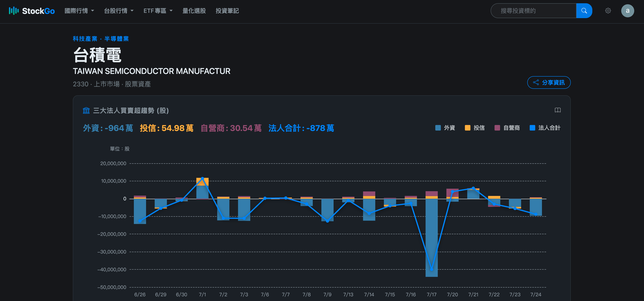Focus the 搜尋投資標的 search field
Image resolution: width=644 pixels, height=301 pixels.
coord(534,11)
